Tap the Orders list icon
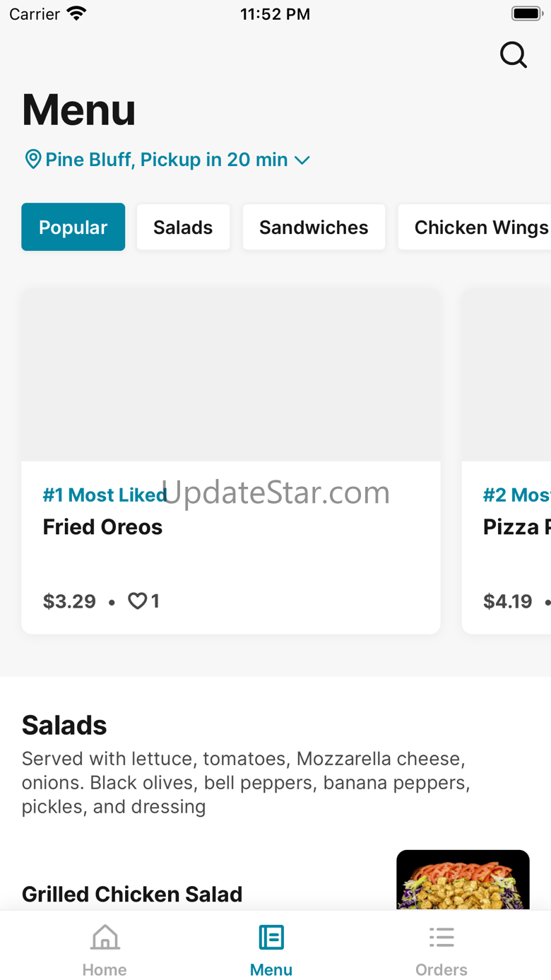This screenshot has height=980, width=551. pos(442,938)
